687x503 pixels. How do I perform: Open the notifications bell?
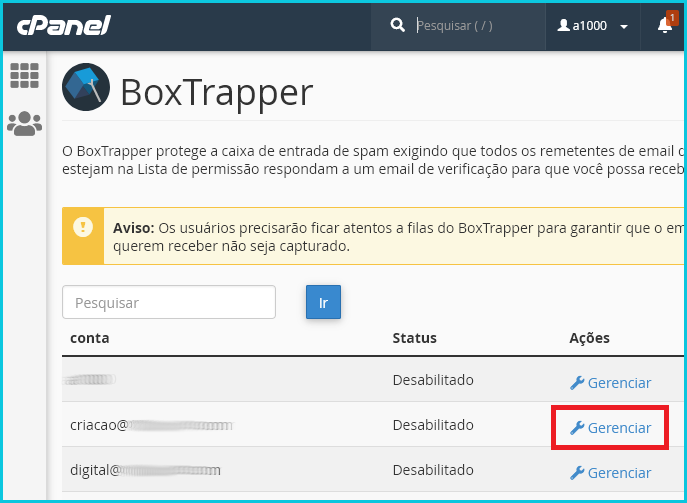pos(665,25)
